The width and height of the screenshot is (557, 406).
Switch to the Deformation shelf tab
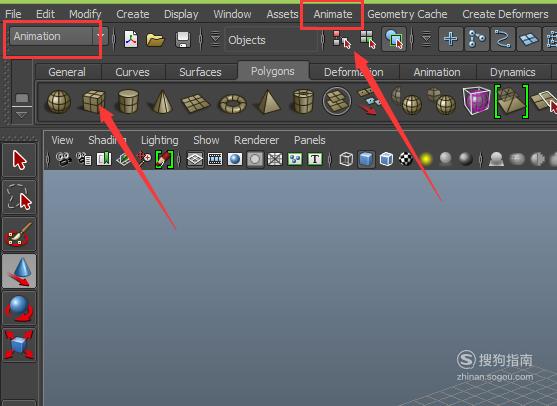coord(353,72)
